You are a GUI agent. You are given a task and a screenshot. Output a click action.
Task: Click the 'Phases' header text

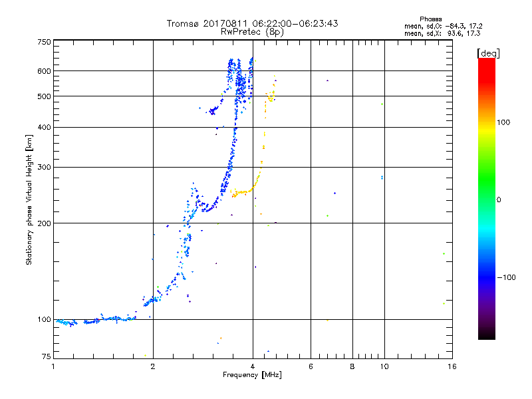[430, 19]
